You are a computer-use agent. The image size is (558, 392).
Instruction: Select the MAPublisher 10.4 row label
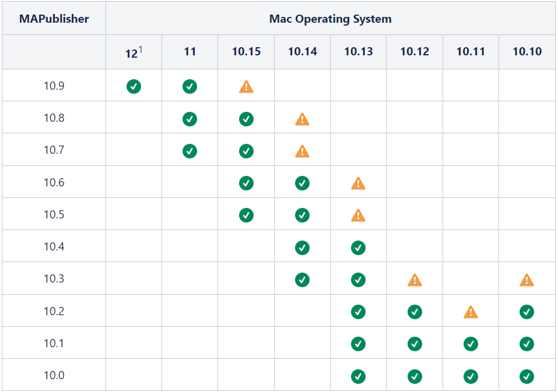[54, 246]
